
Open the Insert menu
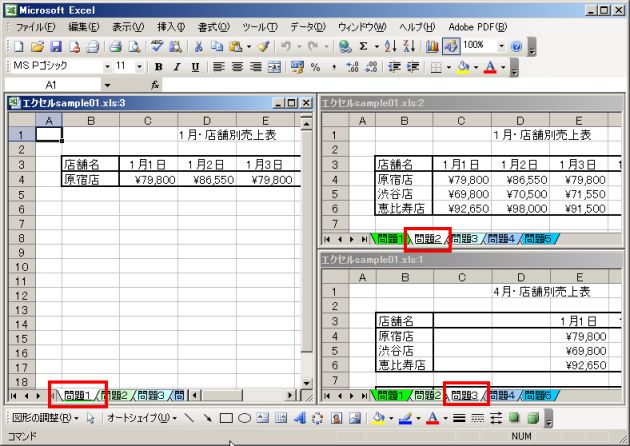171,27
